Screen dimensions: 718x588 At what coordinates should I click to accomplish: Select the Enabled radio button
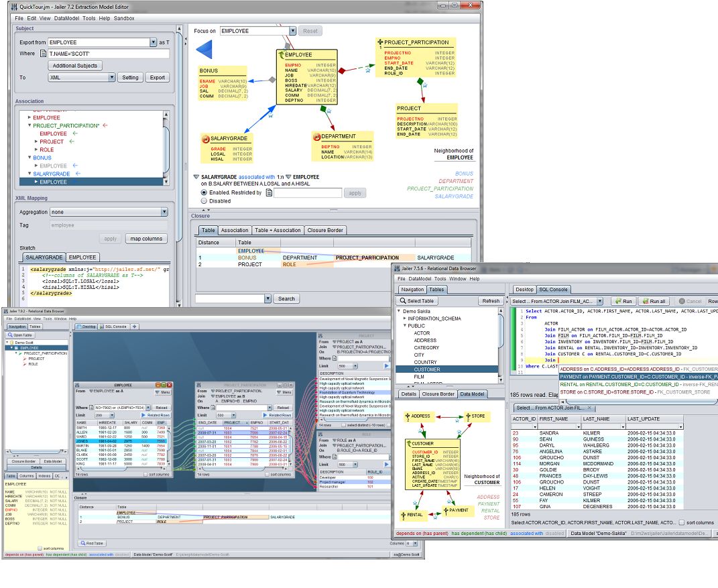(x=204, y=193)
